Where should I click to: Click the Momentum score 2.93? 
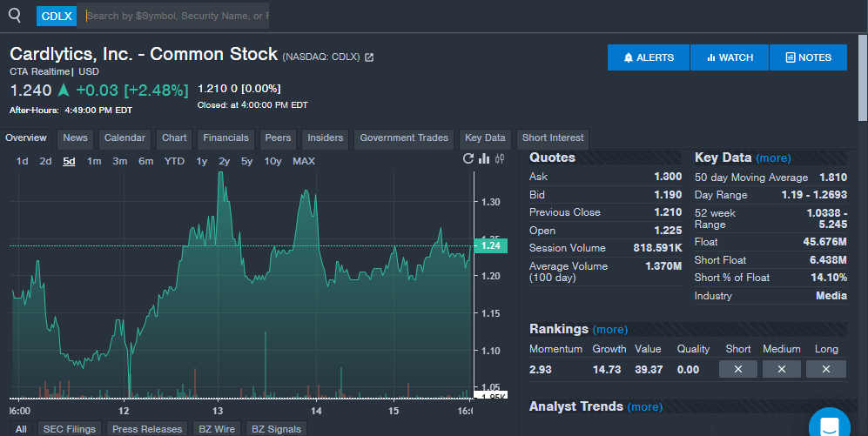point(541,370)
